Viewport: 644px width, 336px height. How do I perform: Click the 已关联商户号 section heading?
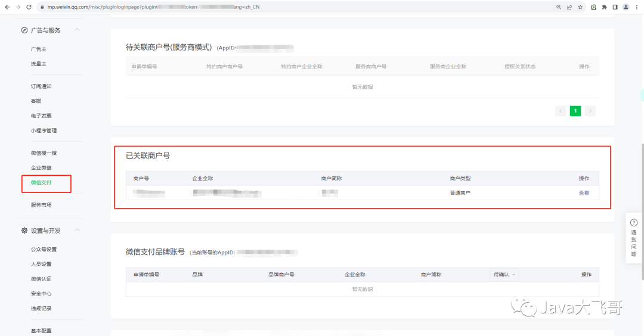coord(148,156)
